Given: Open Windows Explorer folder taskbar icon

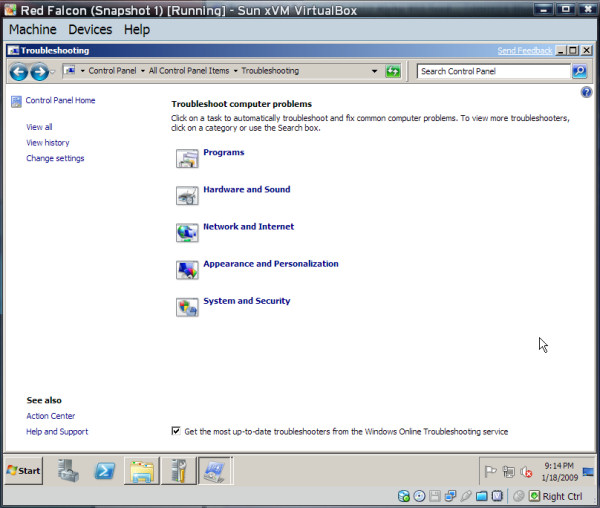Looking at the screenshot, I should pyautogui.click(x=142, y=471).
